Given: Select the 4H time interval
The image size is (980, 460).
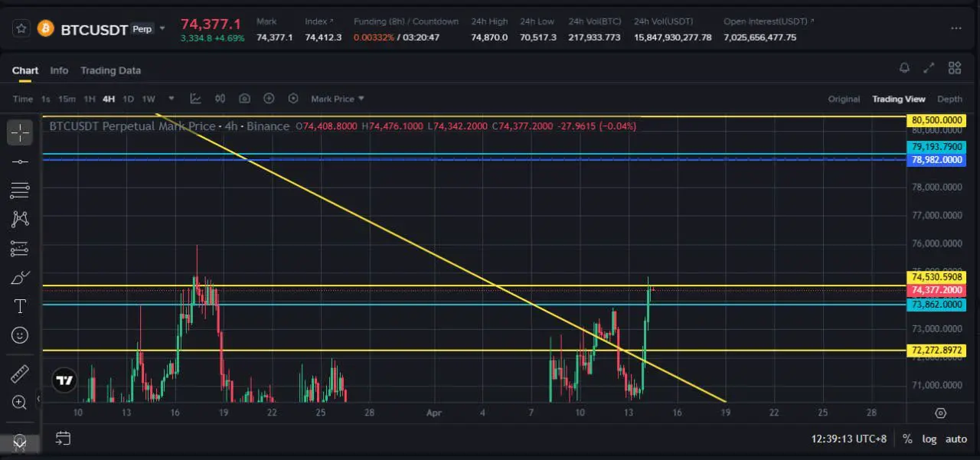Looking at the screenshot, I should click(x=109, y=99).
